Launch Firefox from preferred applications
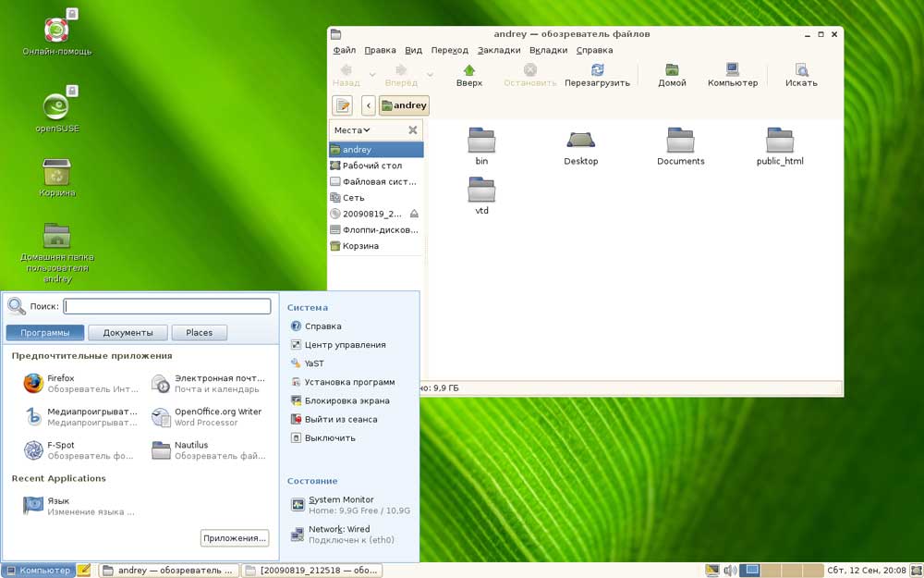 coord(34,383)
